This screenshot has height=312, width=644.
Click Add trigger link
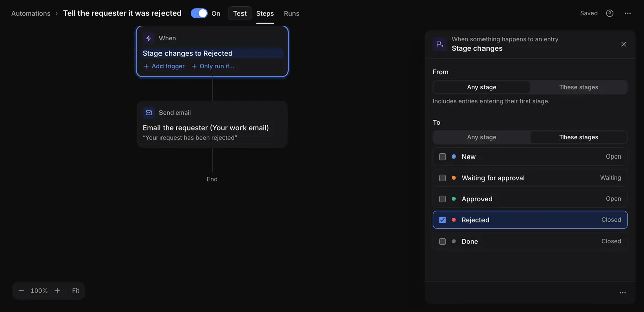tap(164, 66)
